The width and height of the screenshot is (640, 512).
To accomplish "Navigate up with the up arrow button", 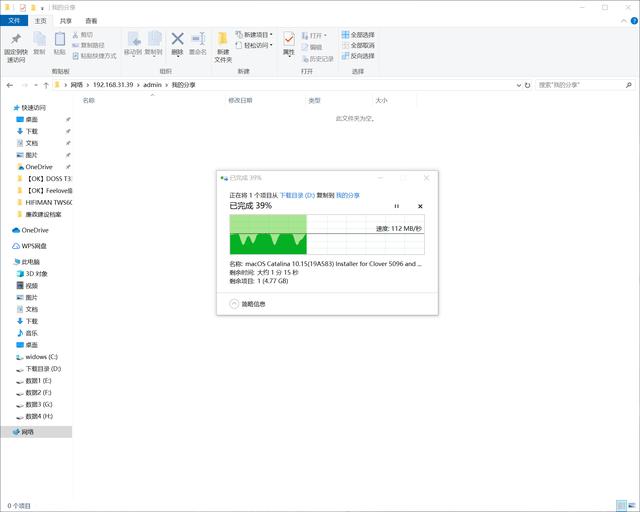I will pyautogui.click(x=45, y=85).
